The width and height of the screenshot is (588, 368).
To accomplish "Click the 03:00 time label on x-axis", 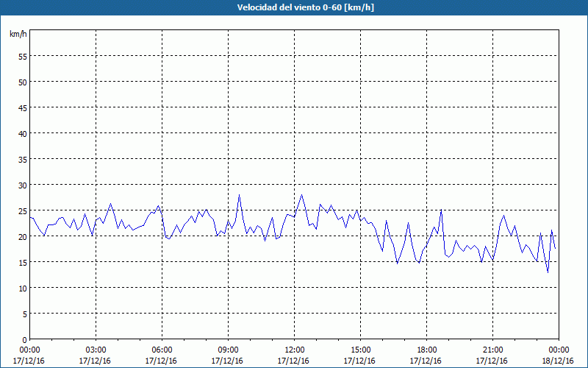I will coord(96,350).
